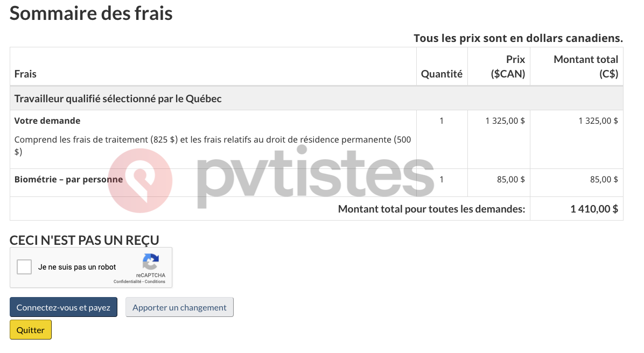The width and height of the screenshot is (644, 353).
Task: Hit the yellow Quitter button
Action: point(31,330)
